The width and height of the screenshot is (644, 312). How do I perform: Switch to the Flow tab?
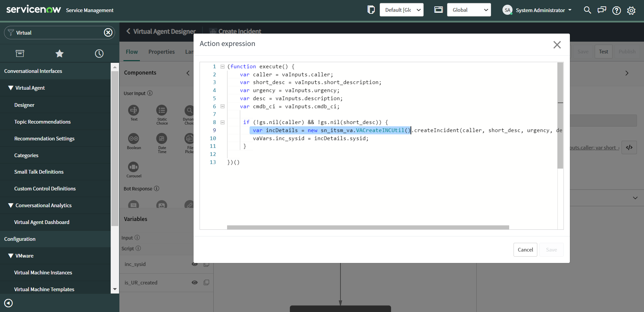pos(132,52)
